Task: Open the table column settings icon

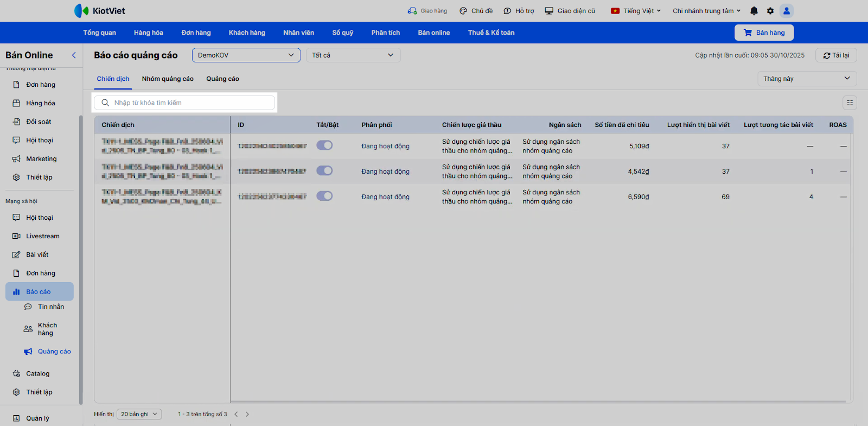Action: pyautogui.click(x=850, y=103)
